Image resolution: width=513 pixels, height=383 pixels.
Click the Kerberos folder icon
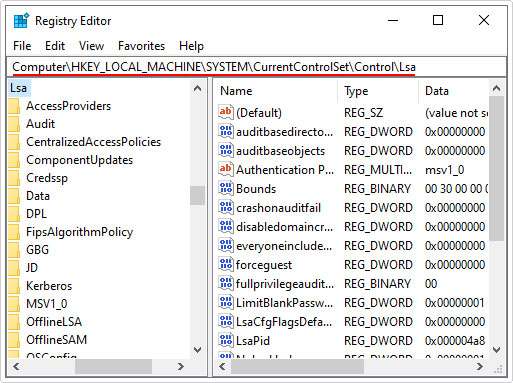tap(14, 286)
